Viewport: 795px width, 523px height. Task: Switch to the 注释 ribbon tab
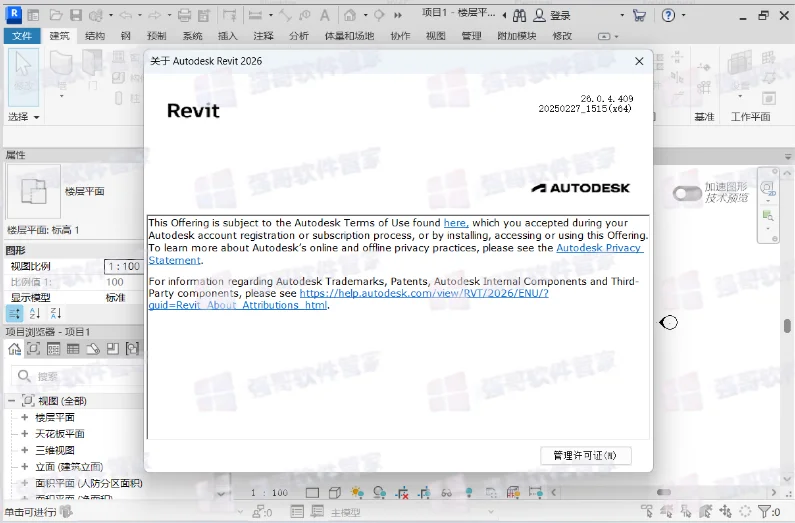coord(263,36)
